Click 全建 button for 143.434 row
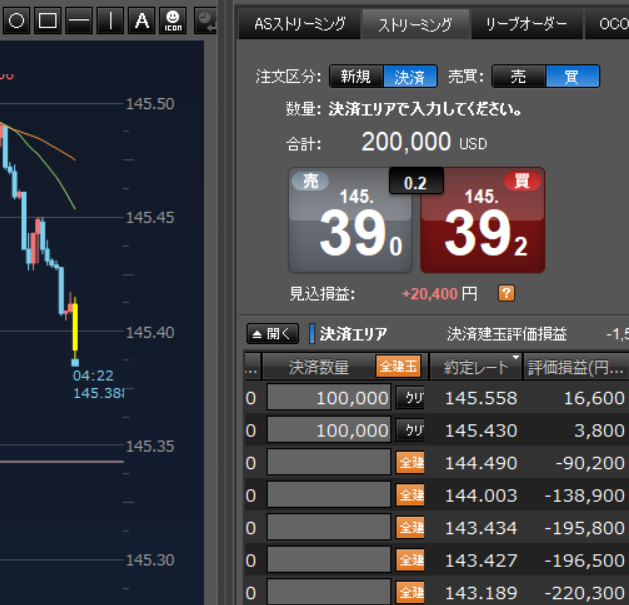This screenshot has width=629, height=605. [410, 528]
